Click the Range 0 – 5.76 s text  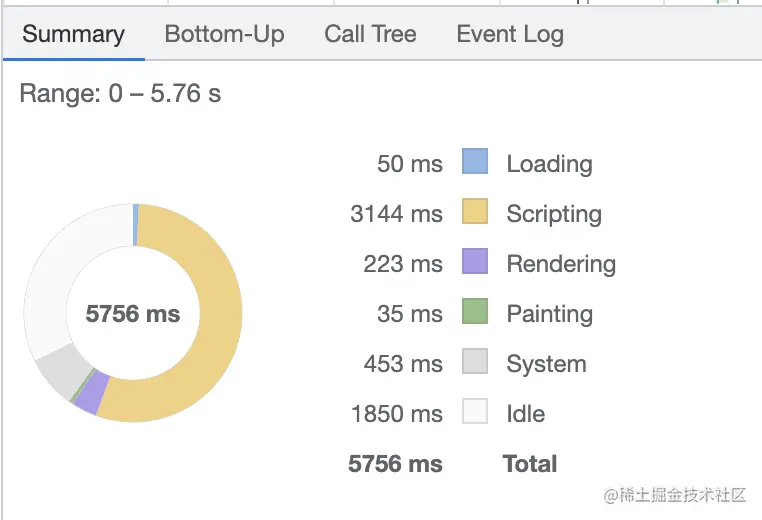[120, 94]
